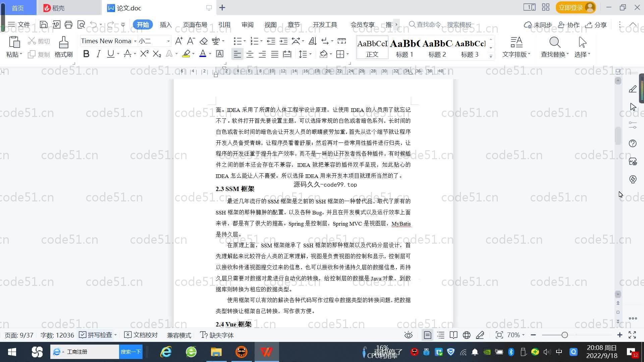The image size is (644, 362).
Task: Open WPS app icon in taskbar
Action: [x=266, y=352]
